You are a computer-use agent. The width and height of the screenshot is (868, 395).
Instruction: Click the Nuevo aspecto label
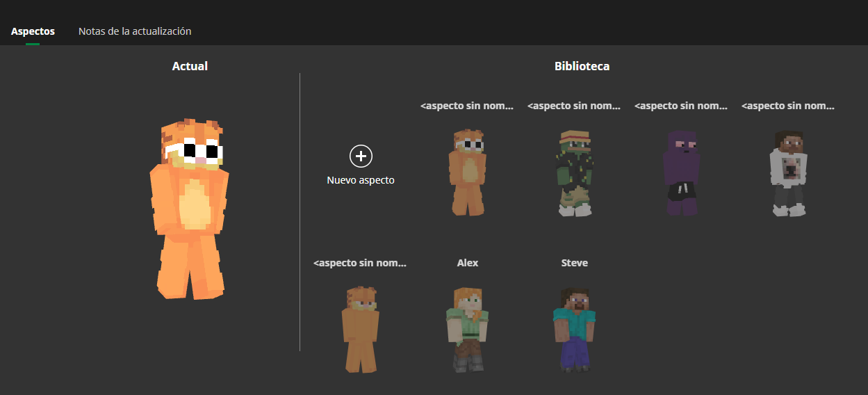[361, 180]
